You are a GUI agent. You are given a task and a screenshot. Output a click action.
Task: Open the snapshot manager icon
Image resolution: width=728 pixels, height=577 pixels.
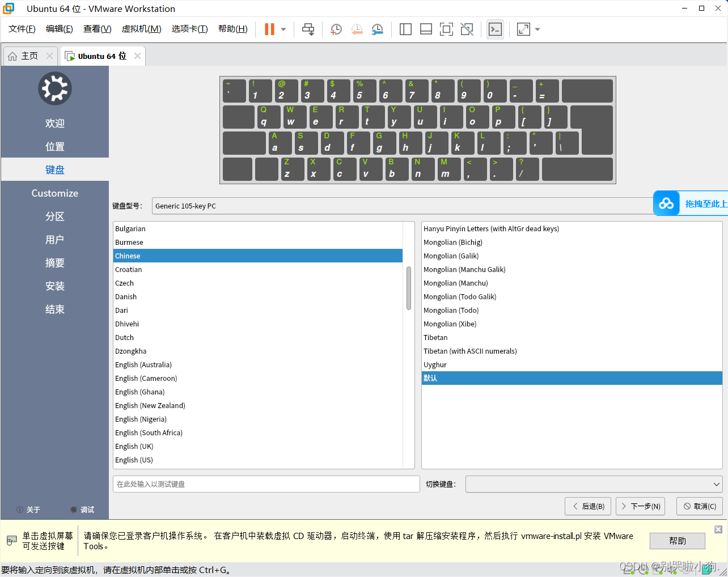click(377, 29)
